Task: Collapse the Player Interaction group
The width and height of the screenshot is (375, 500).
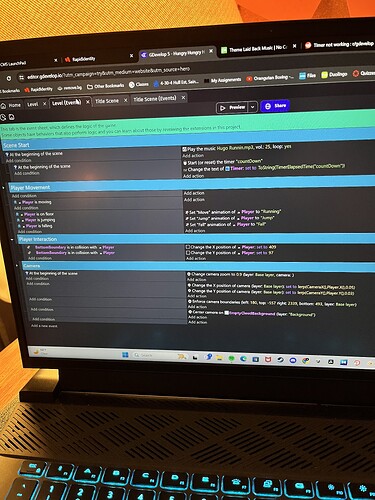Action: 12,239
